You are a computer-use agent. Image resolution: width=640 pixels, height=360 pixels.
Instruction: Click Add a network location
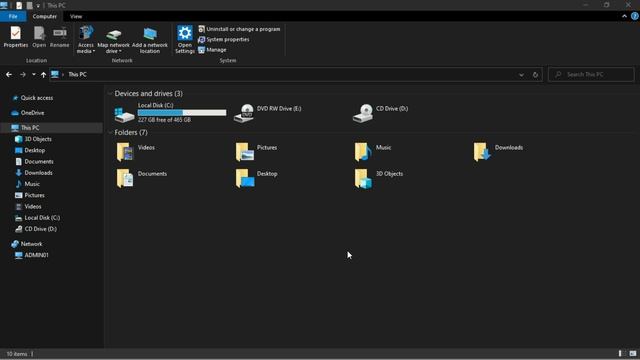point(150,40)
